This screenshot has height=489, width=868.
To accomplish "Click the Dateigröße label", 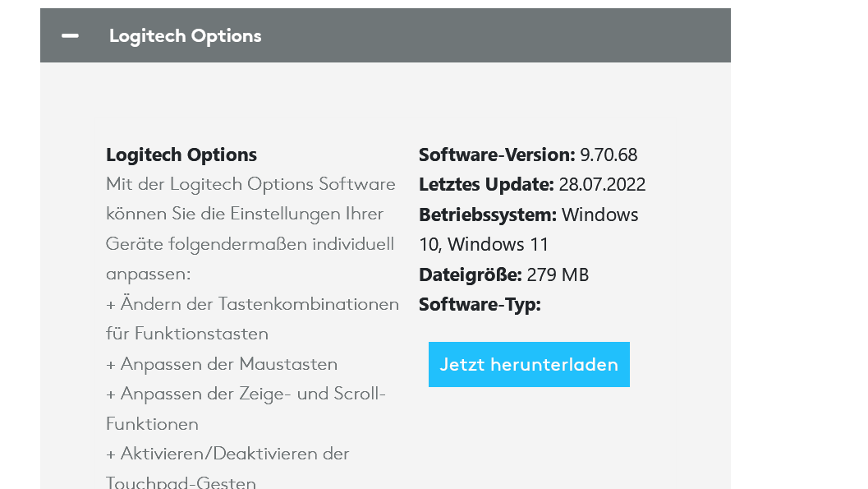I will tap(471, 274).
